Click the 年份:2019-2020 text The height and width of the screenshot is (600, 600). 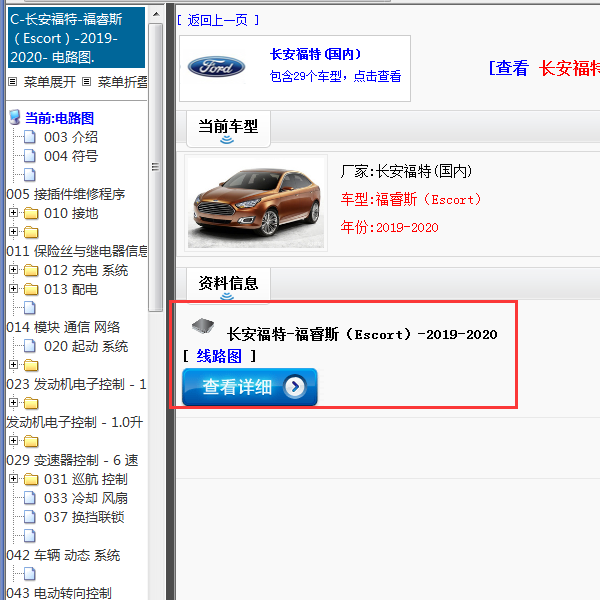click(390, 227)
